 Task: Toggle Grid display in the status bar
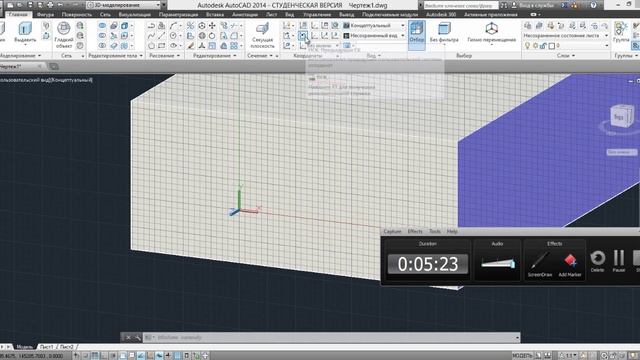[95, 356]
